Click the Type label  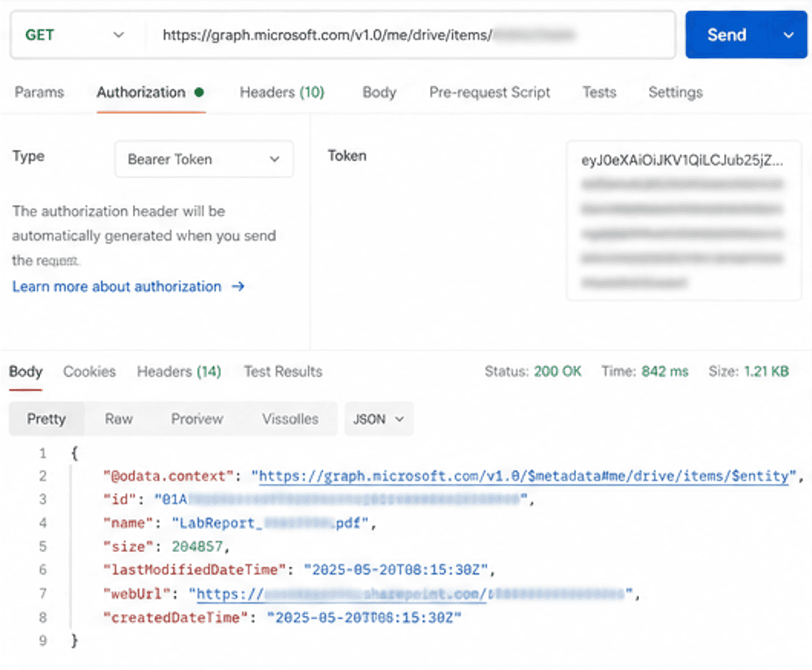tap(28, 156)
